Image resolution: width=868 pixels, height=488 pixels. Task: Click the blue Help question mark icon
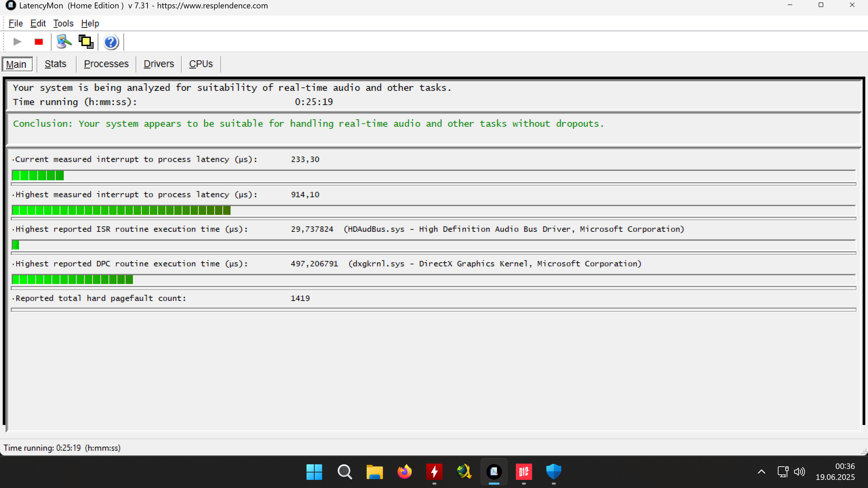tap(111, 42)
